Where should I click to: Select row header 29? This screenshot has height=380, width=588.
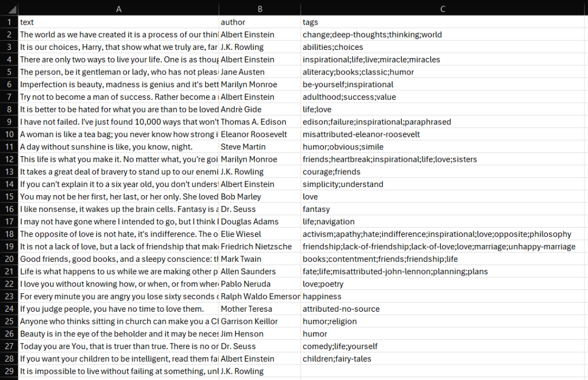pos(9,371)
